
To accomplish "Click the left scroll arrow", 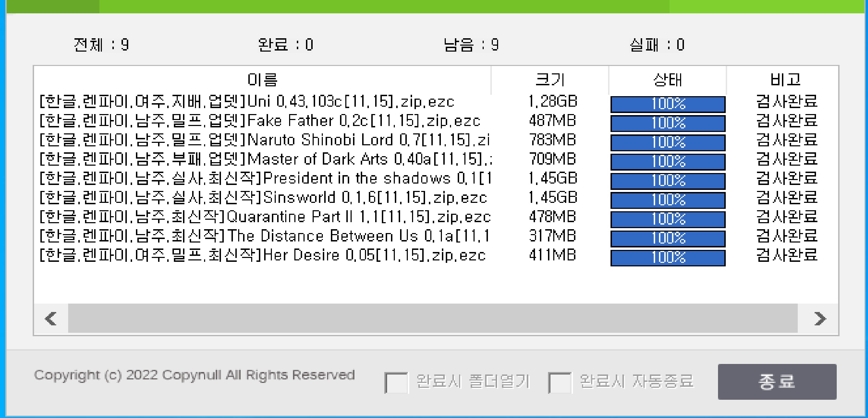I will (x=51, y=319).
